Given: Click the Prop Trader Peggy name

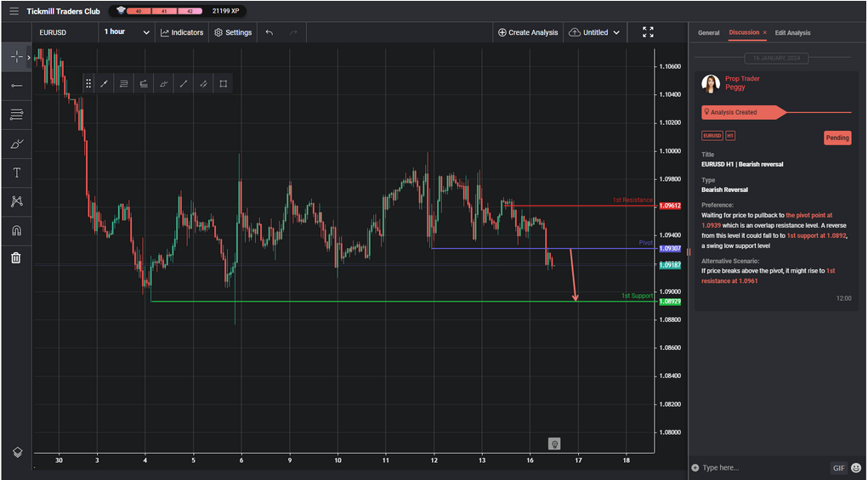Looking at the screenshot, I should click(x=742, y=83).
